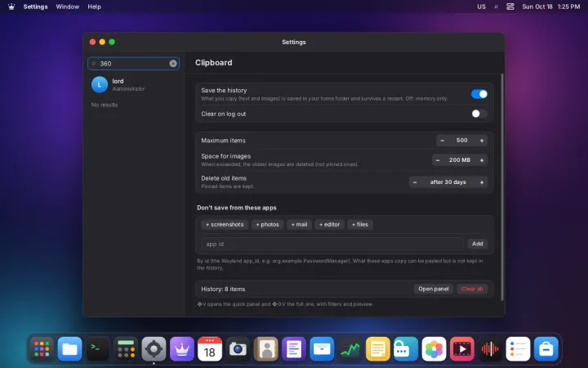Open Spotlight search in the menu bar
This screenshot has height=368, width=588.
click(x=497, y=7)
